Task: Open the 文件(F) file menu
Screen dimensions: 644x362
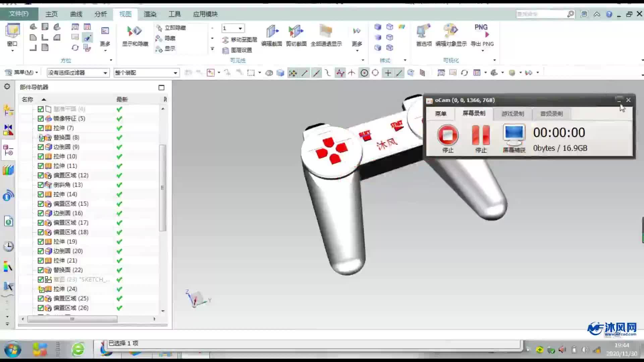Action: pyautogui.click(x=19, y=14)
